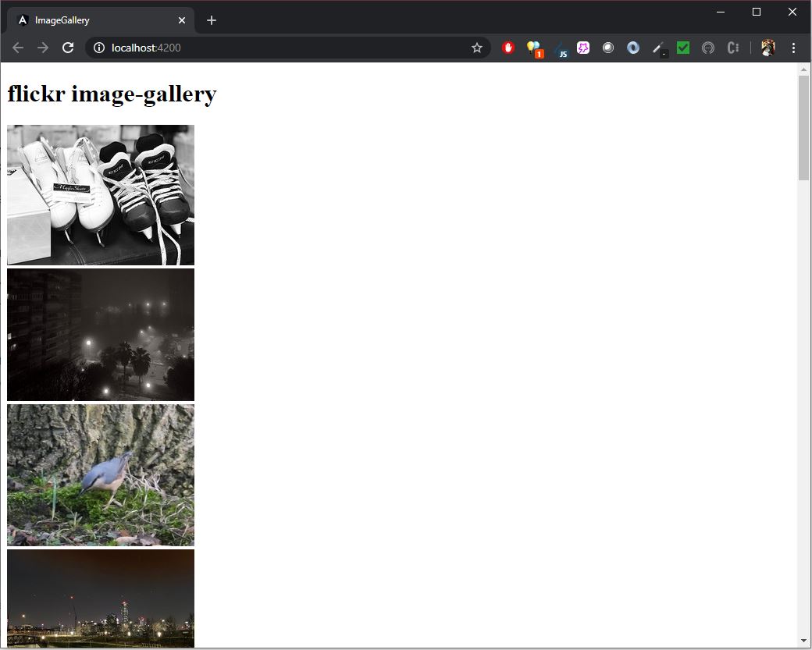The width and height of the screenshot is (812, 650).
Task: Open the JavaScript toggle extension
Action: pyautogui.click(x=561, y=48)
